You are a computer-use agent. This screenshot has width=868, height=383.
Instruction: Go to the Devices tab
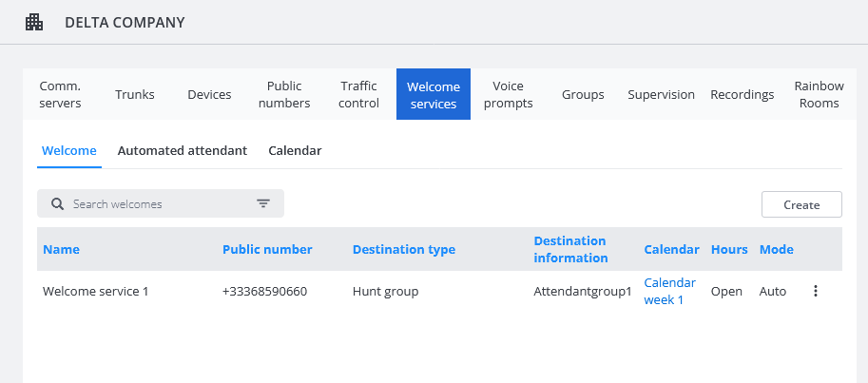pos(209,94)
